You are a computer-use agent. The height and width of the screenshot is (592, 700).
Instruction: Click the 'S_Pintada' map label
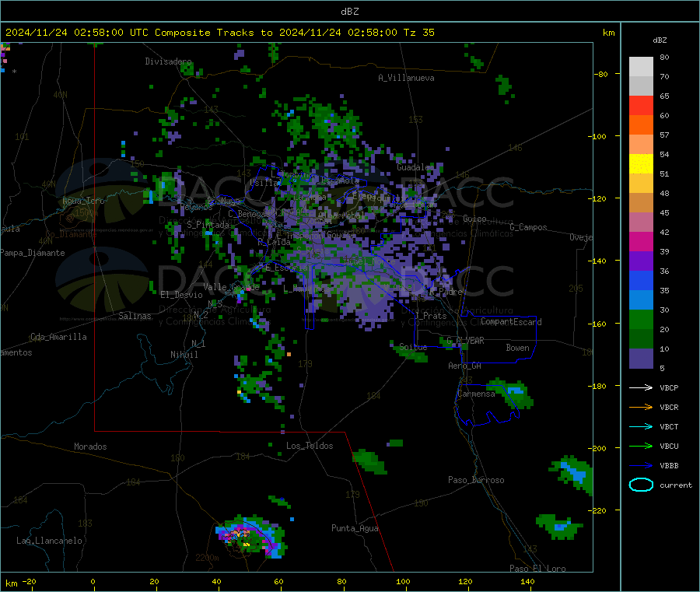[208, 225]
